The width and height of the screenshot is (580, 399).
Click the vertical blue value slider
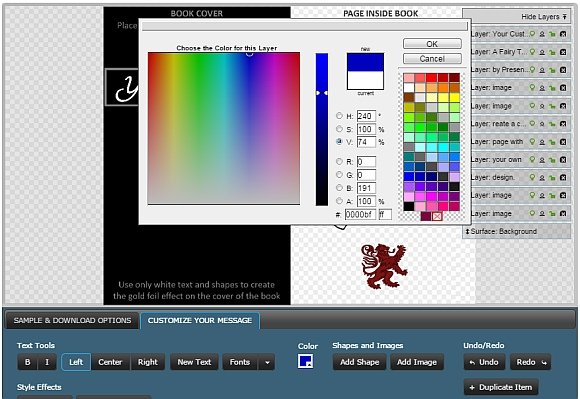coord(322,129)
